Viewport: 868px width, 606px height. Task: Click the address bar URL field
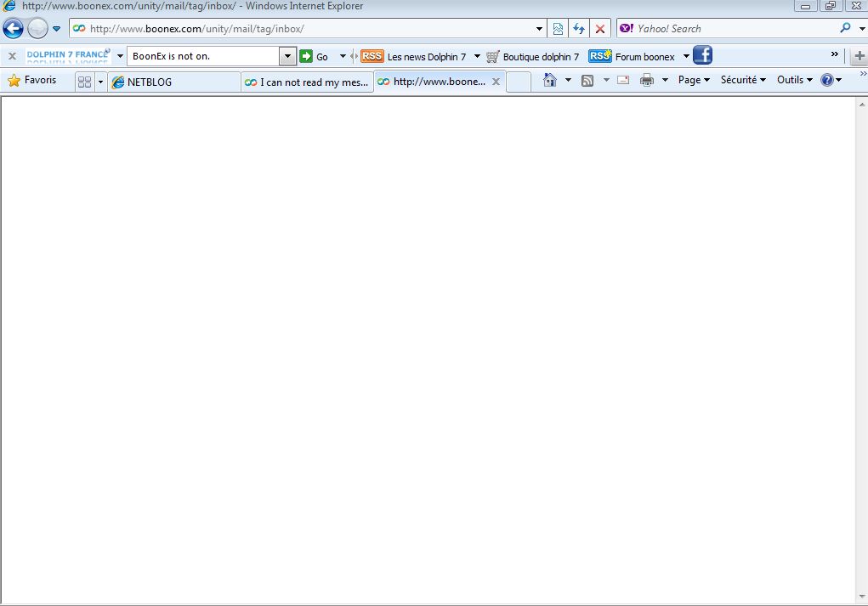[x=303, y=29]
